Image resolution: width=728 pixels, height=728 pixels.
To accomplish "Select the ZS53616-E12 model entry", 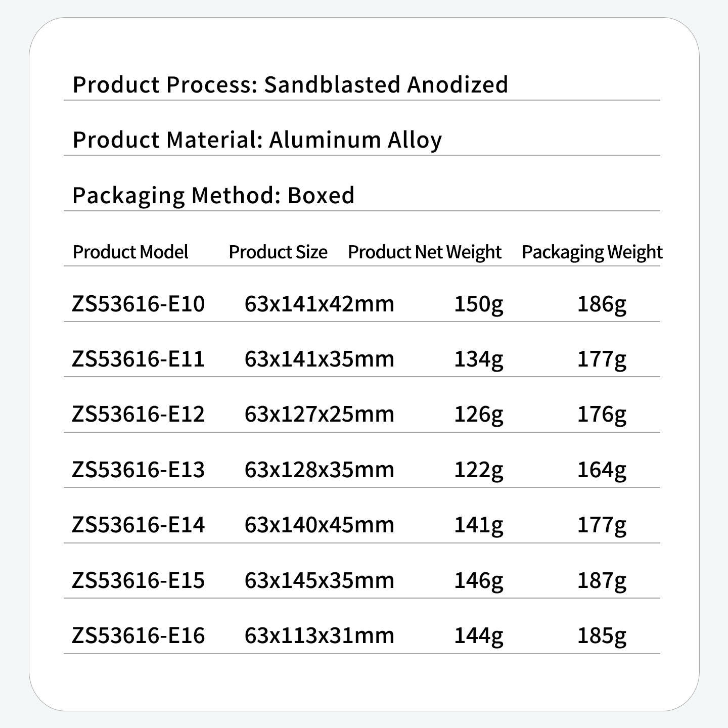I will pyautogui.click(x=139, y=414).
